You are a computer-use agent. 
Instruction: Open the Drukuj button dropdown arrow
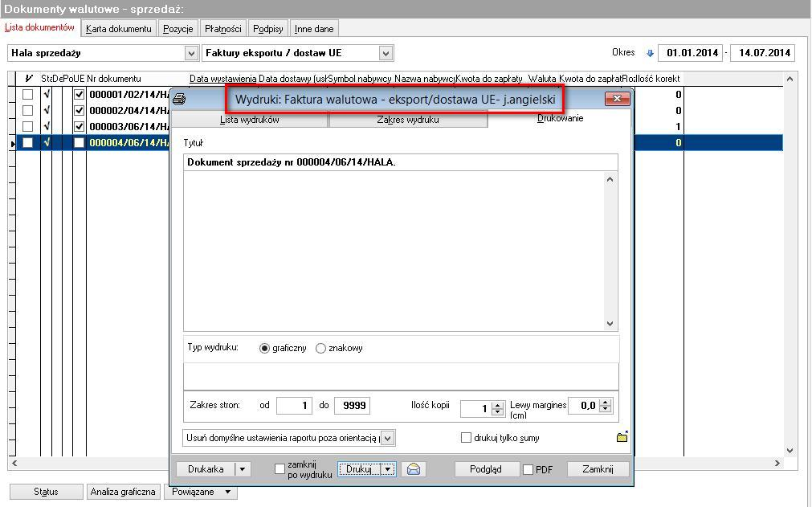pos(388,469)
